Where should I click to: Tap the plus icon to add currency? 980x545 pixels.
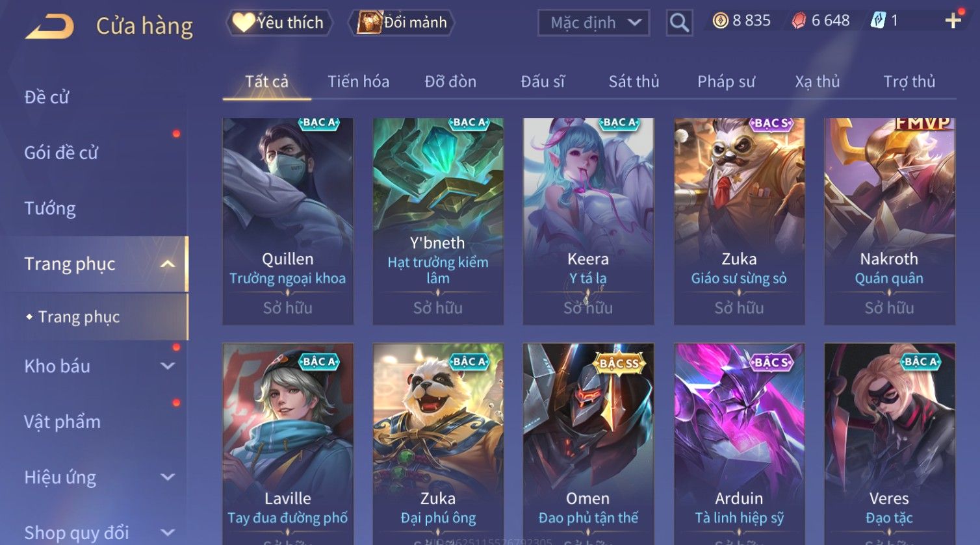pyautogui.click(x=953, y=21)
